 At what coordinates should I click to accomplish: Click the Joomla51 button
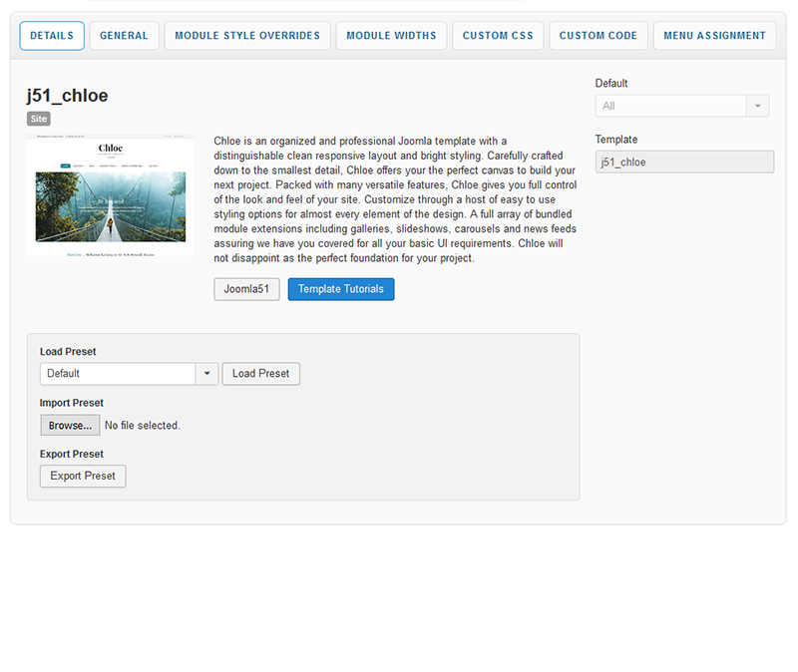(x=246, y=289)
